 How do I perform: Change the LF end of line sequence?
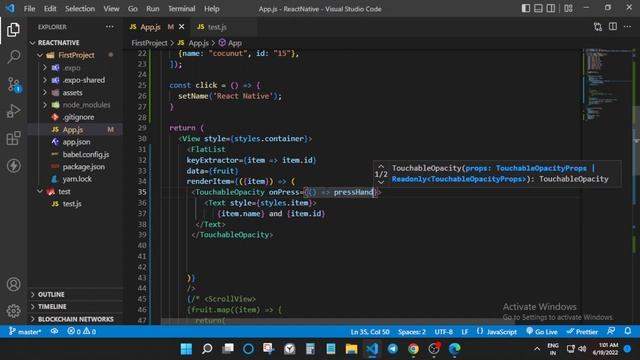(465, 332)
